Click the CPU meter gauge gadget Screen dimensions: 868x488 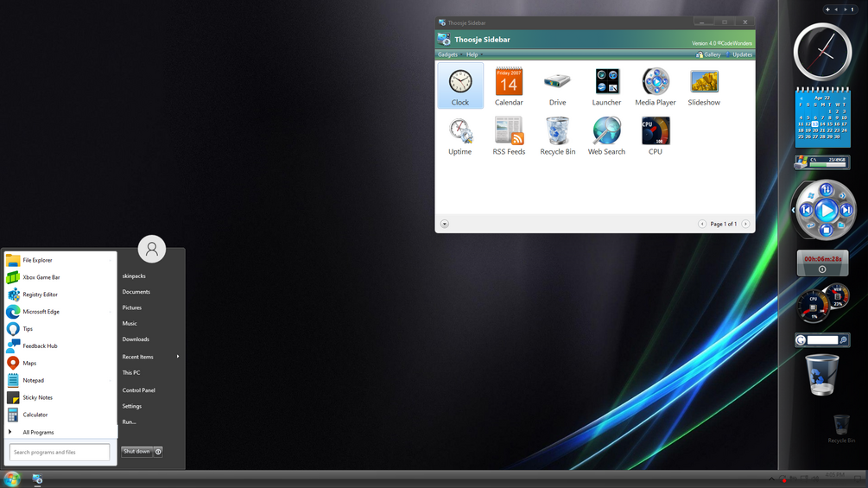[x=813, y=307]
